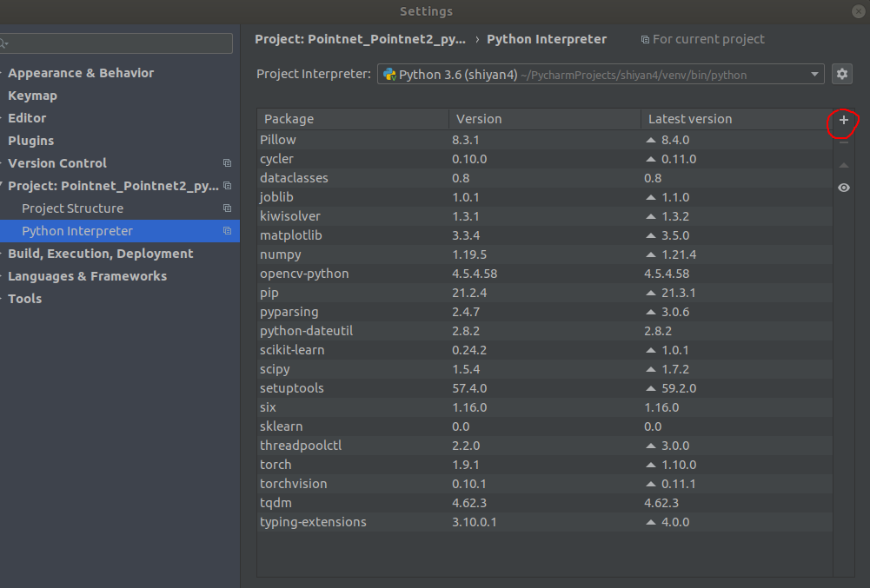870x588 pixels.
Task: Select the scikit-learn package row
Action: pyautogui.click(x=292, y=350)
